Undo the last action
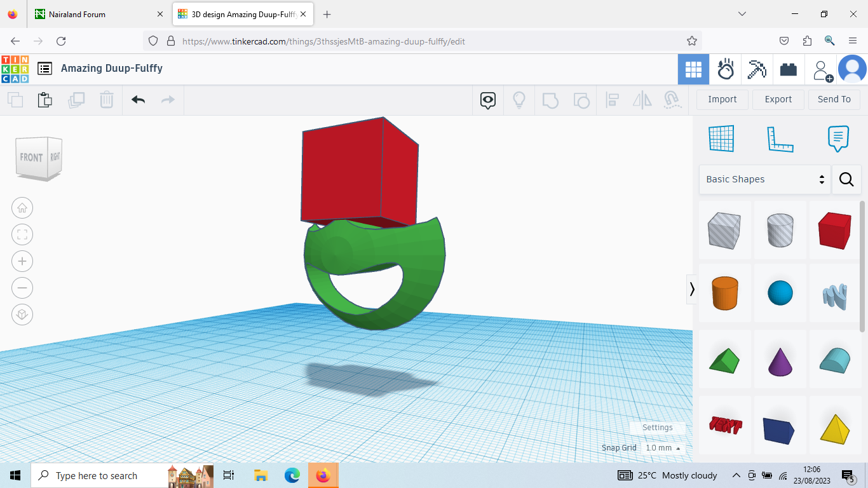The height and width of the screenshot is (488, 868). [x=138, y=100]
